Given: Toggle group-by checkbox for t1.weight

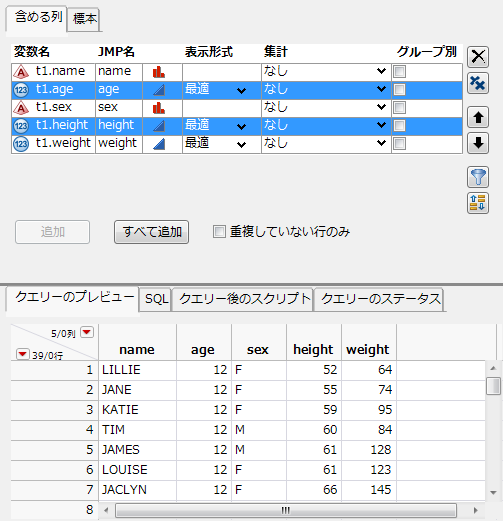Looking at the screenshot, I should coord(399,143).
